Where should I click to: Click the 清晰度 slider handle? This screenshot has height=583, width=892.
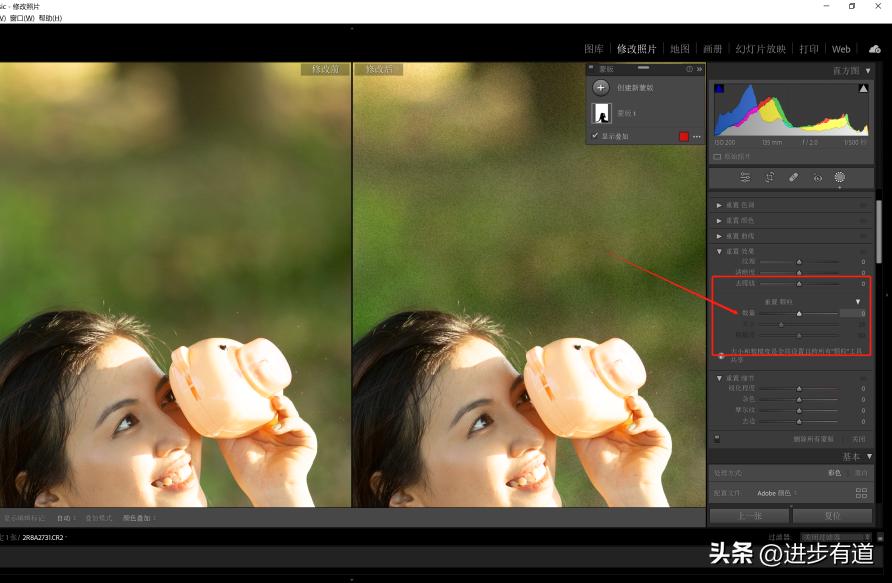coord(799,272)
